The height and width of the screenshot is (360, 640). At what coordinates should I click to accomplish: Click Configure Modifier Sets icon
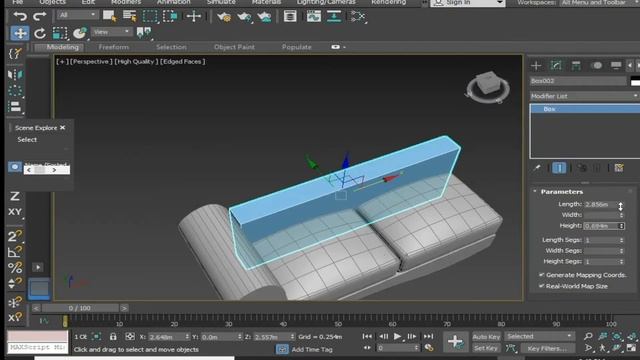[x=619, y=168]
